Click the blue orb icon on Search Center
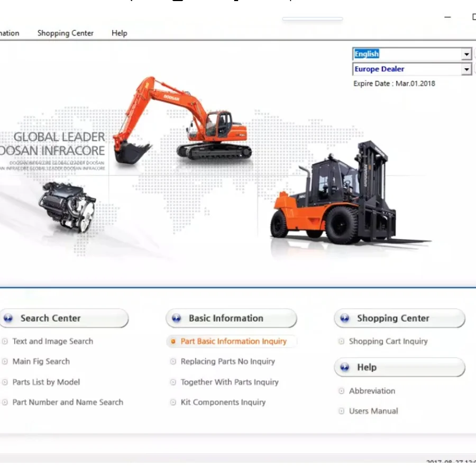The image size is (476, 476). coord(8,318)
